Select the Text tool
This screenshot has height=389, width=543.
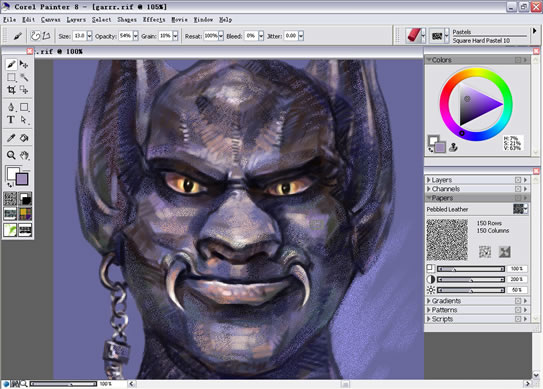(x=11, y=120)
